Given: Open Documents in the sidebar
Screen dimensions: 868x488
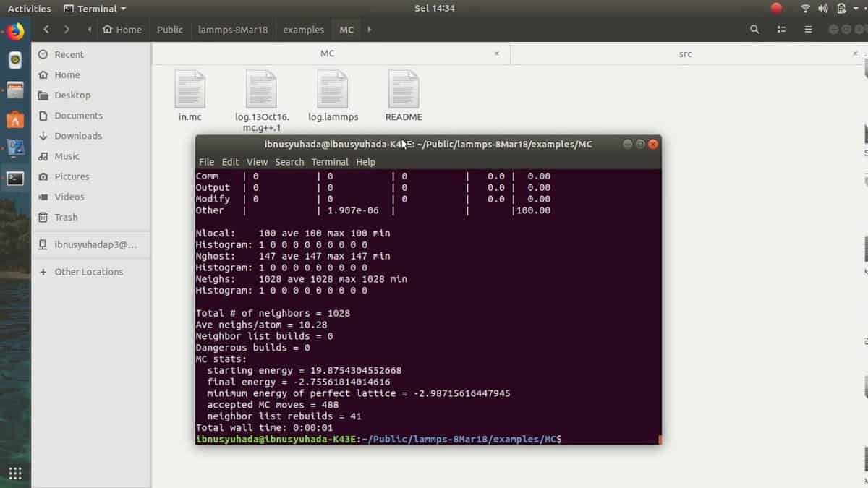Looking at the screenshot, I should (x=91, y=115).
